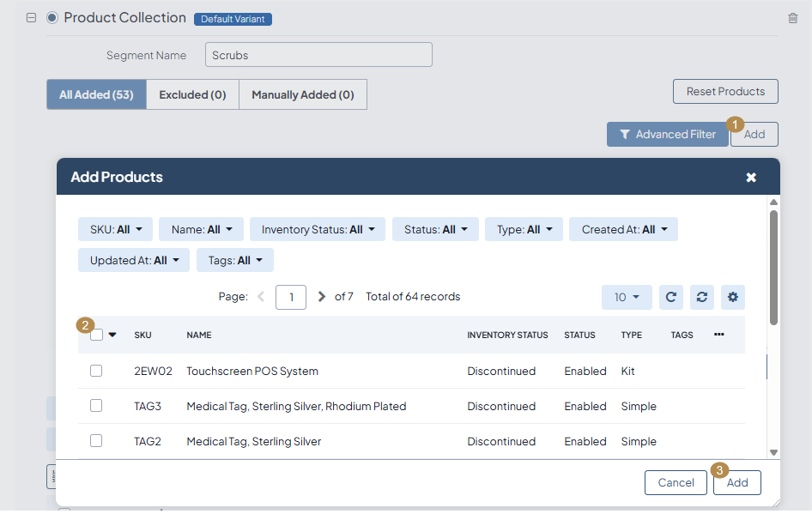Select the Product Collection radio button
Viewport: 812px width, 526px height.
pyautogui.click(x=52, y=18)
